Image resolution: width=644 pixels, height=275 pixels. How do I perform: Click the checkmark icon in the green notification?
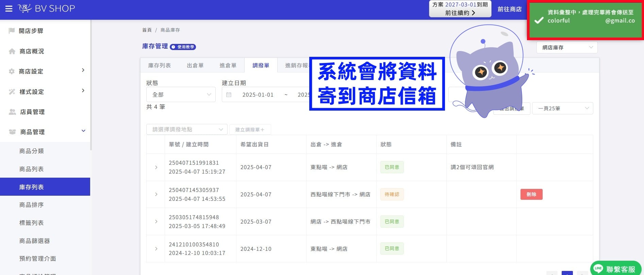[x=539, y=20]
